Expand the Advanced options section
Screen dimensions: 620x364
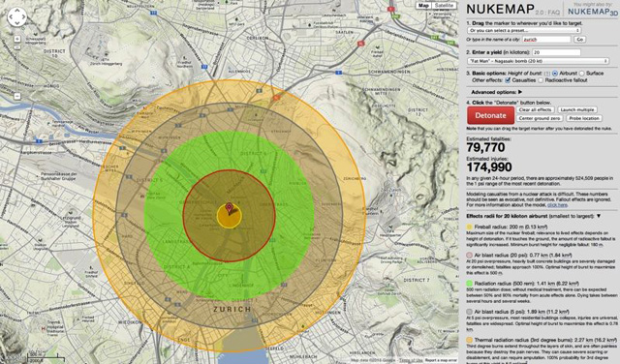pyautogui.click(x=497, y=92)
